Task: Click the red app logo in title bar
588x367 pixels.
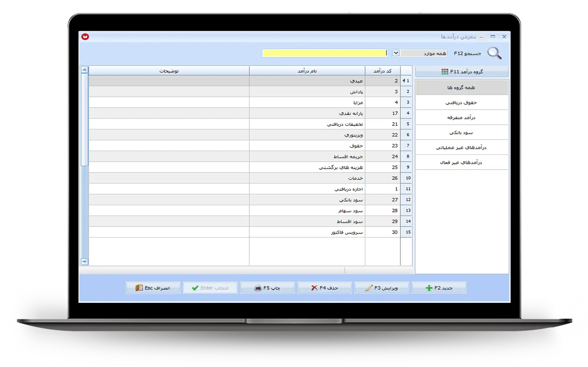Action: 85,37
